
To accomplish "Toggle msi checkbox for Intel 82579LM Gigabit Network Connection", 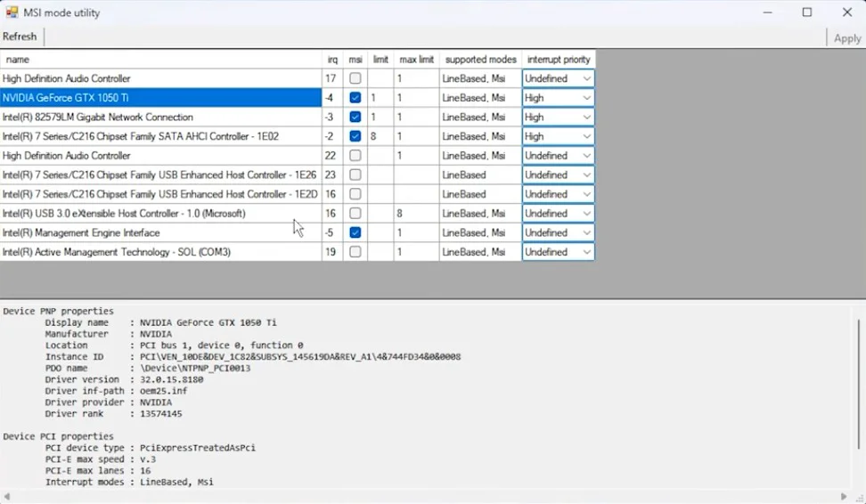I will [x=355, y=118].
